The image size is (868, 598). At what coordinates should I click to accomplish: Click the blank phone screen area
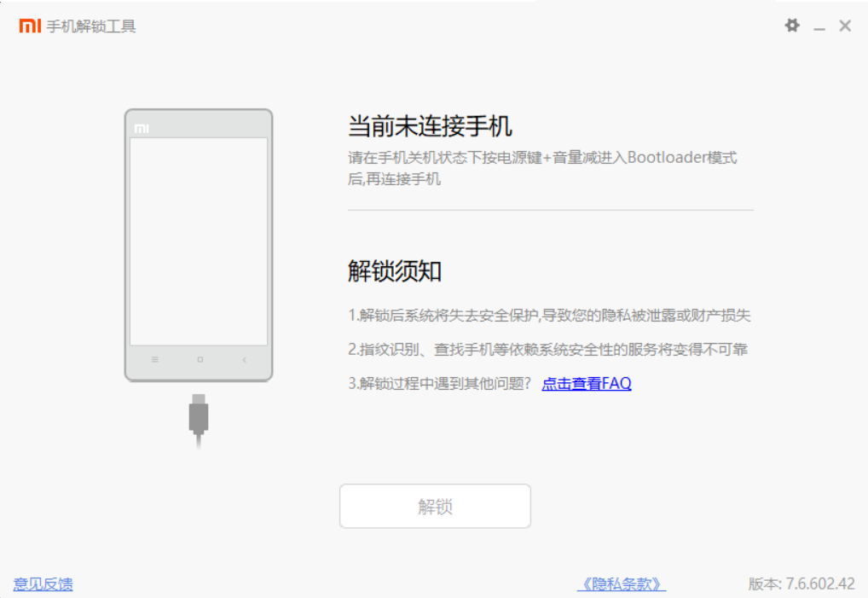coord(199,241)
